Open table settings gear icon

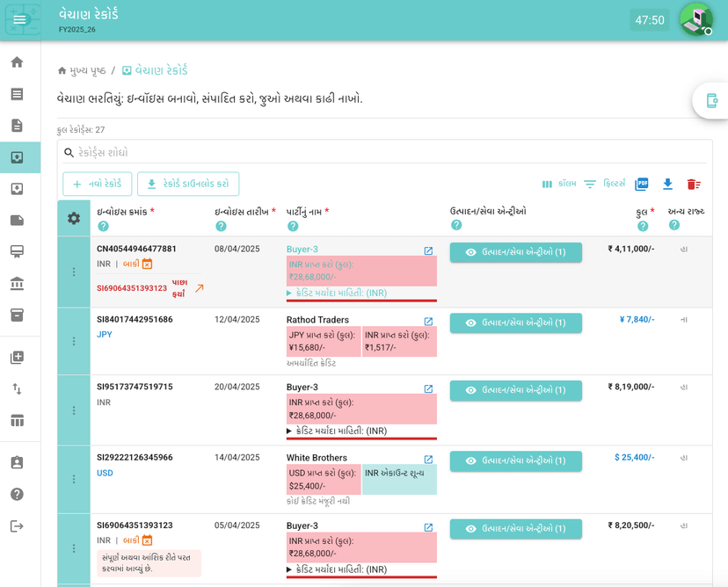[x=74, y=218]
